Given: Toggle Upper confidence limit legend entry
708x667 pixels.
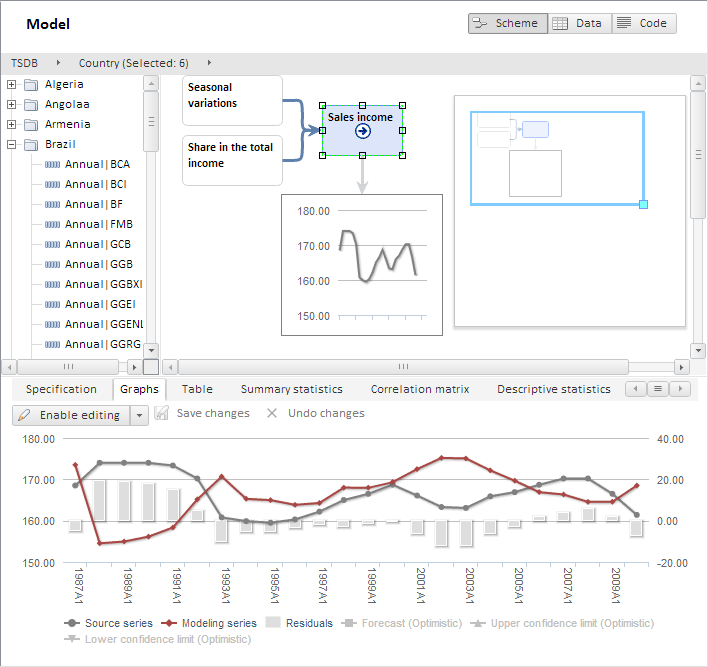Looking at the screenshot, I should coord(562,623).
